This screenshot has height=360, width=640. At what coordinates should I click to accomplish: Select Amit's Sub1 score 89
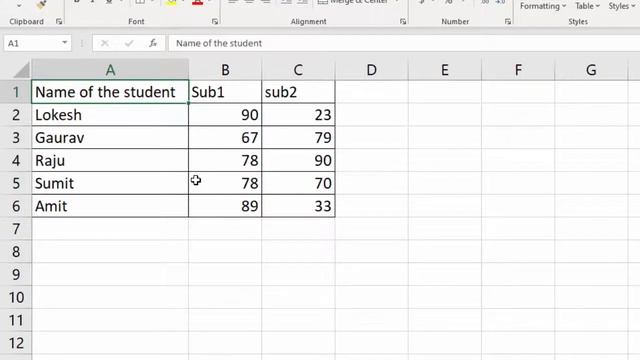pyautogui.click(x=225, y=206)
